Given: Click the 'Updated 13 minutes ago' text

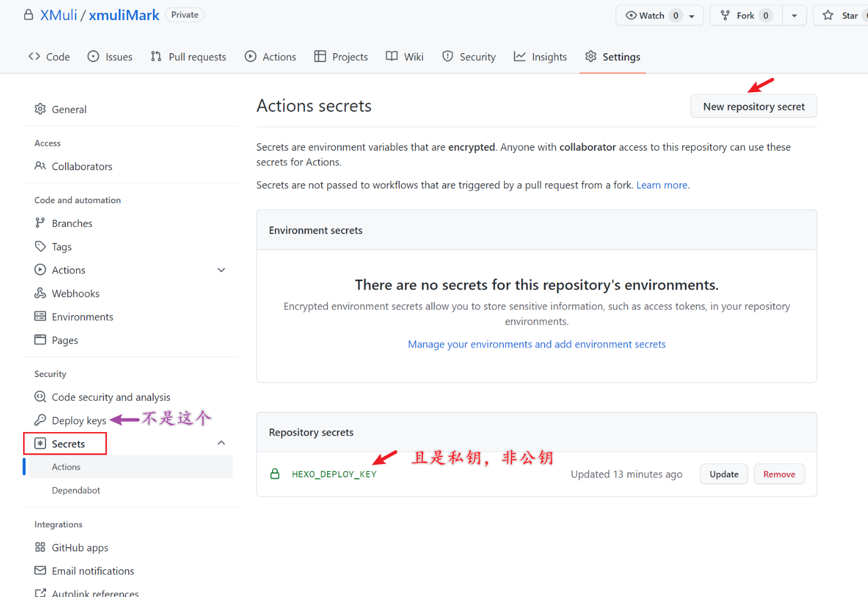Looking at the screenshot, I should point(626,474).
